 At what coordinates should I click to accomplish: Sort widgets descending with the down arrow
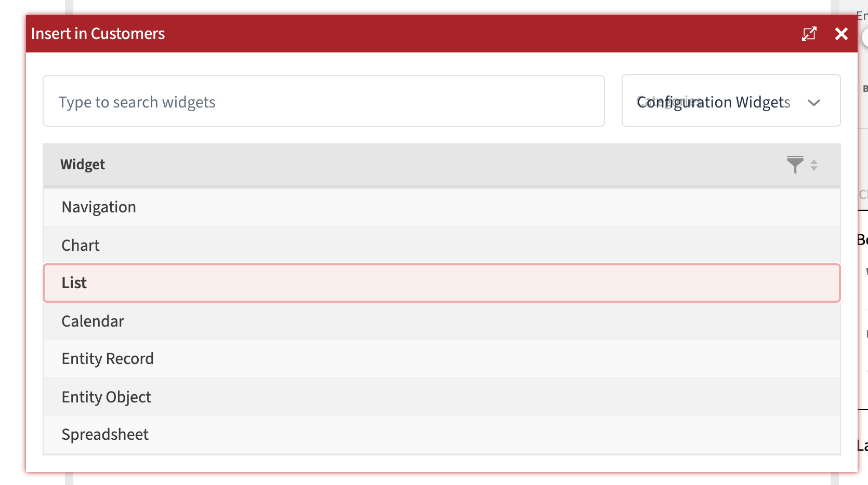(x=814, y=168)
